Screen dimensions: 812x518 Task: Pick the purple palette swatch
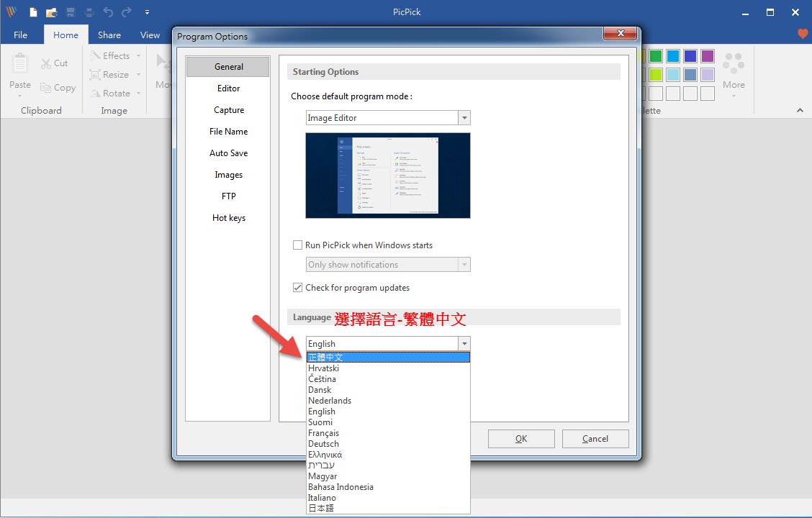click(x=708, y=56)
